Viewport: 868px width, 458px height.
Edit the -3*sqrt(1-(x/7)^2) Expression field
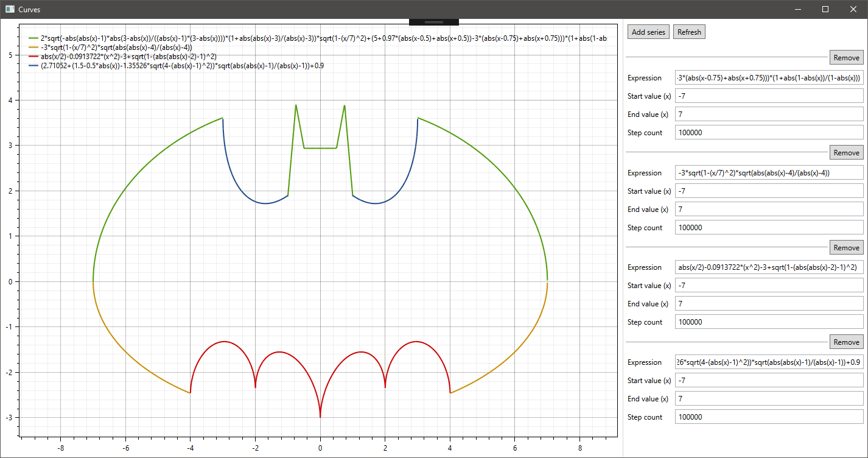coord(769,173)
